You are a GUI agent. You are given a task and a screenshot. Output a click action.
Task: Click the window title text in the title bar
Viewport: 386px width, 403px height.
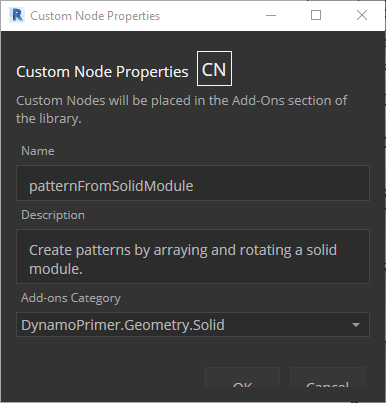click(95, 16)
